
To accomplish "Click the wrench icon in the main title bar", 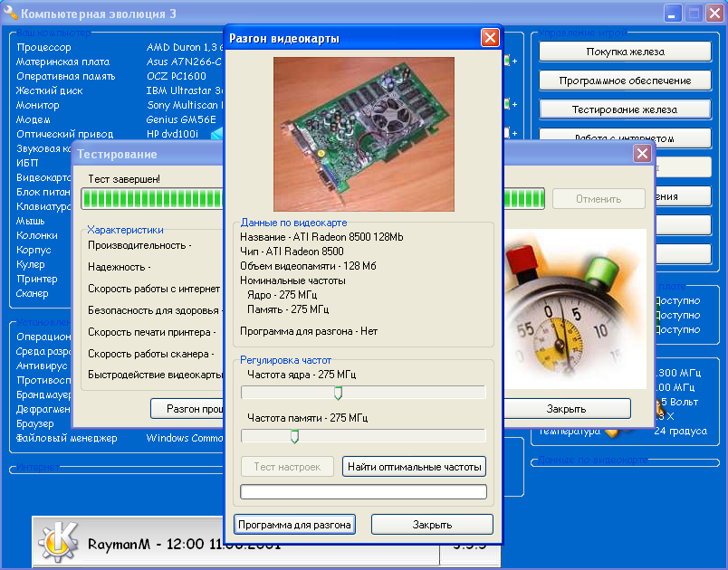I will [10, 13].
